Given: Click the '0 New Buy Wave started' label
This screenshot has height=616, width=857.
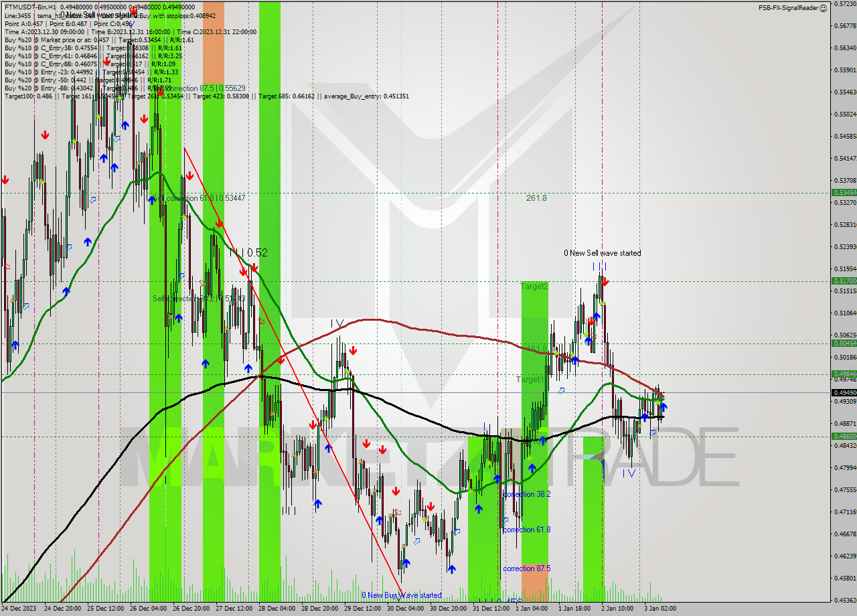Looking at the screenshot, I should click(x=402, y=595).
